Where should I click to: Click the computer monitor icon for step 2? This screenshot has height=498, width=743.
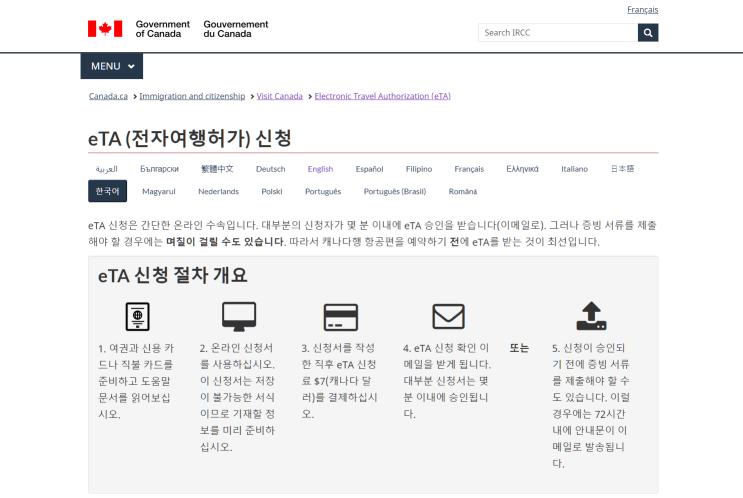(239, 317)
